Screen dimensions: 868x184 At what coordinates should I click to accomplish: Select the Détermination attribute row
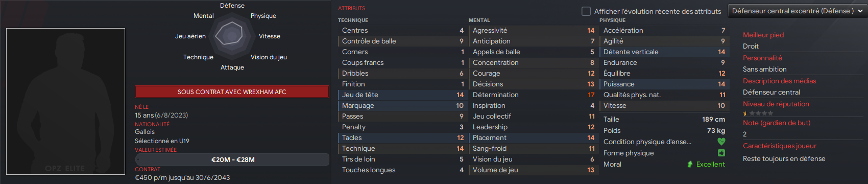(x=533, y=95)
